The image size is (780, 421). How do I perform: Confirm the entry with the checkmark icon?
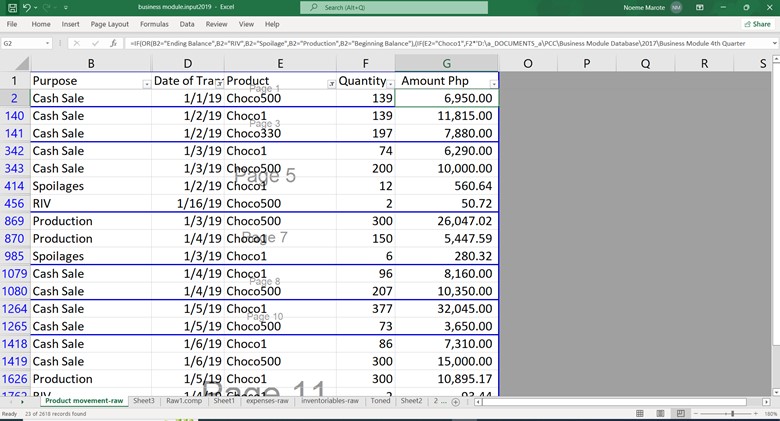pyautogui.click(x=95, y=43)
